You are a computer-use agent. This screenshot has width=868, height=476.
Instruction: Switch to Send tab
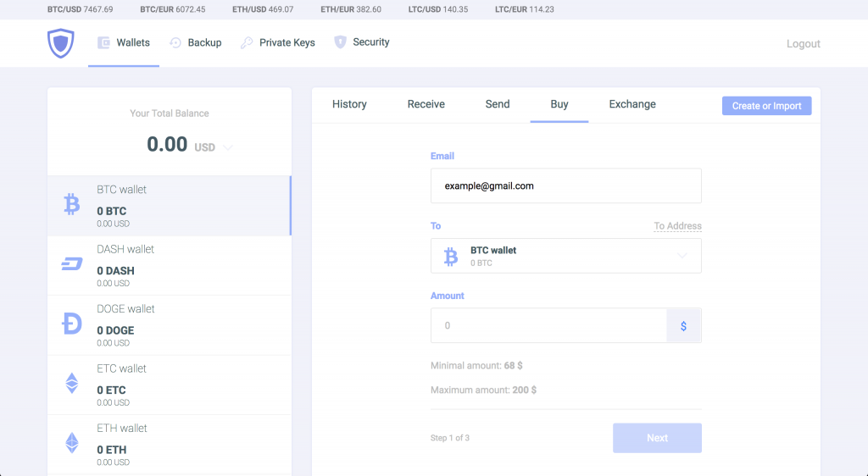(x=498, y=104)
